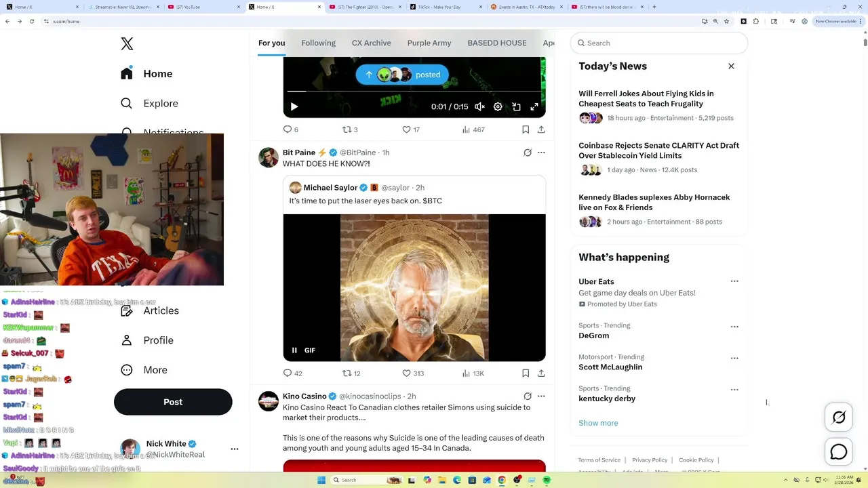Bookmark this page with the star icon
868x488 pixels.
pyautogui.click(x=727, y=21)
